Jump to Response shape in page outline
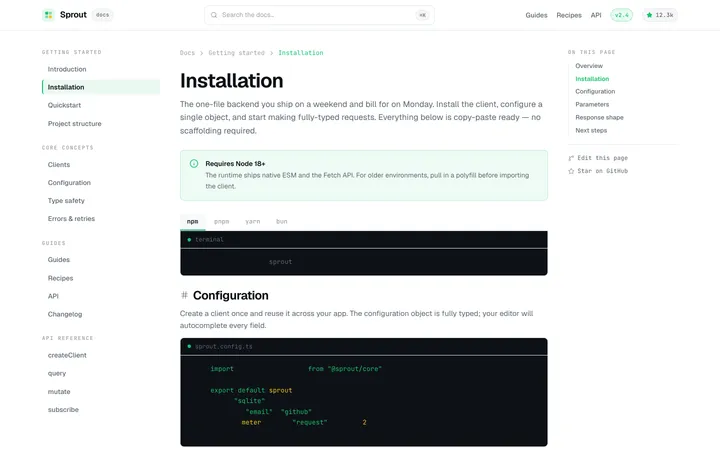The image size is (720, 450). coord(599,118)
